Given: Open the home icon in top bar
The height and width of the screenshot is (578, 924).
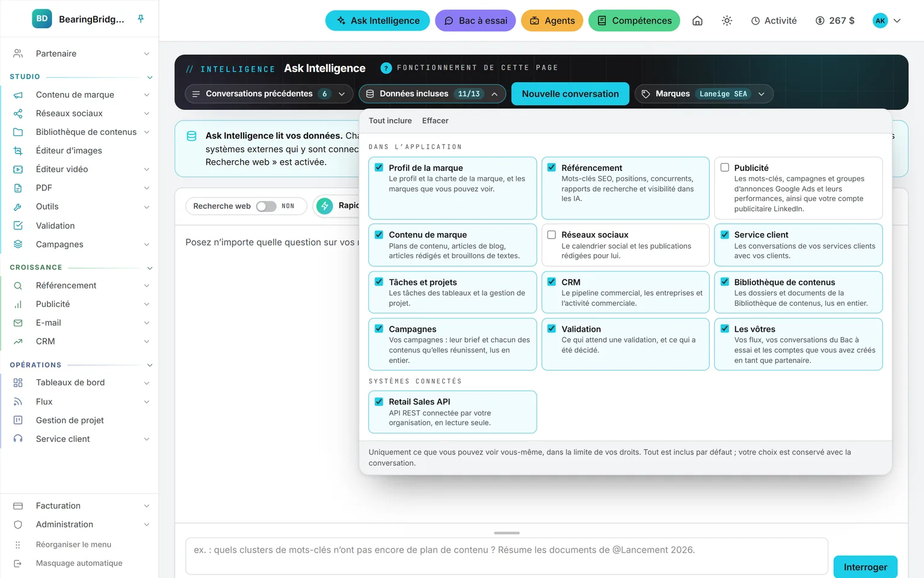Looking at the screenshot, I should point(697,20).
